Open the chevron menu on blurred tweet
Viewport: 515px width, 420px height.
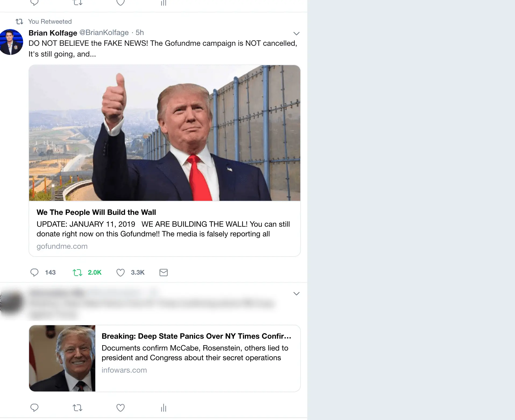296,293
